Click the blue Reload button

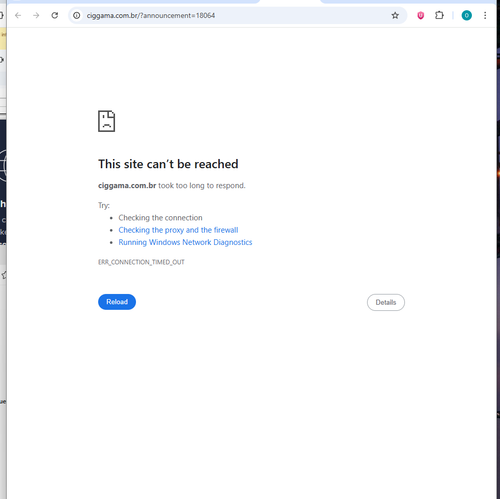click(x=117, y=302)
